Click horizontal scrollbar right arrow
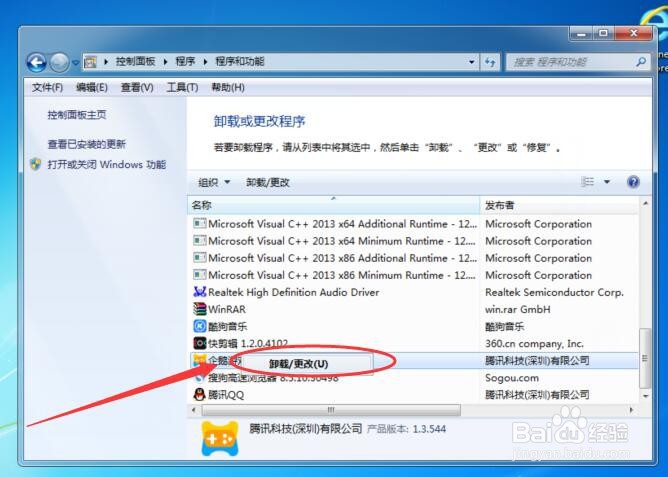668x477 pixels. coord(631,410)
